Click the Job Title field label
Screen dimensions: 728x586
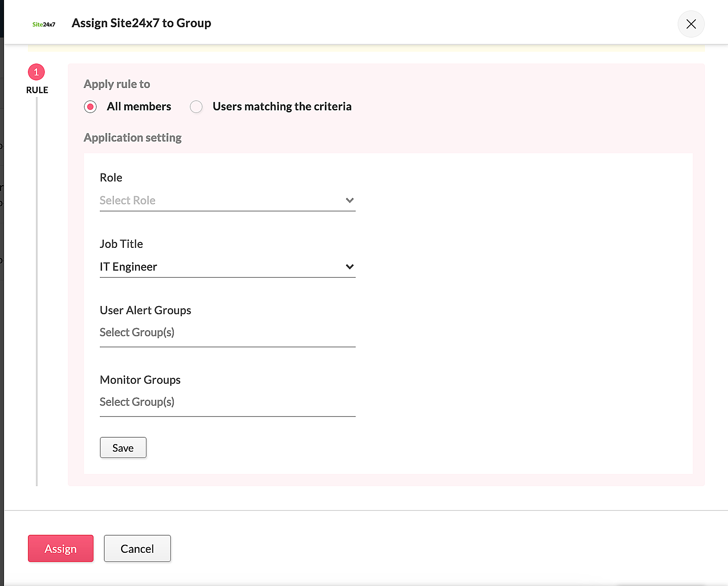click(x=121, y=244)
